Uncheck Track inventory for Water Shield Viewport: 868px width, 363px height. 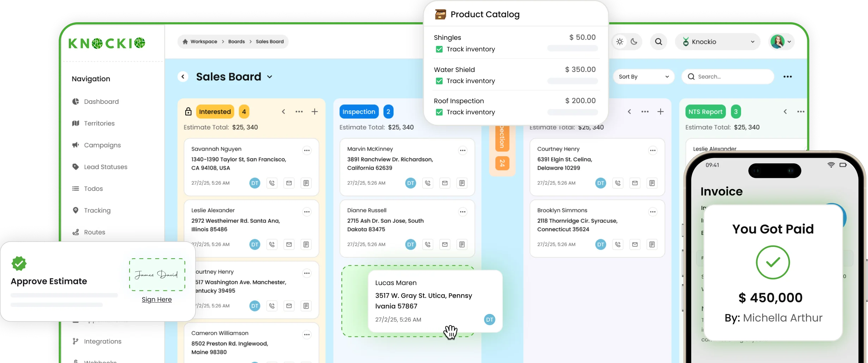click(x=439, y=81)
